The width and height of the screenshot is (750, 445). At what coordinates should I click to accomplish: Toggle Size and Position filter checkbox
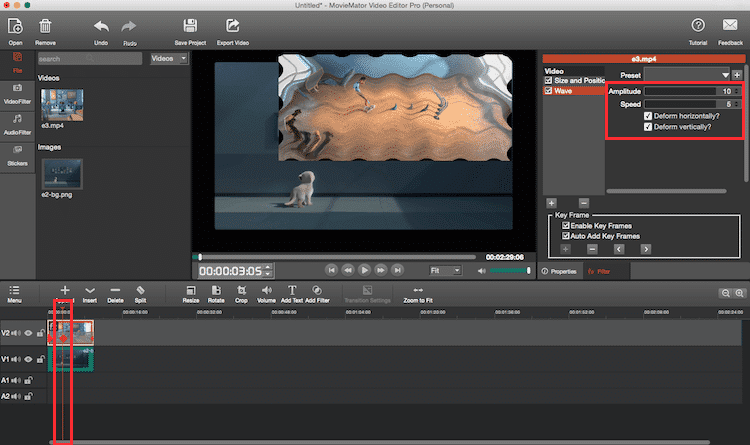tap(549, 80)
